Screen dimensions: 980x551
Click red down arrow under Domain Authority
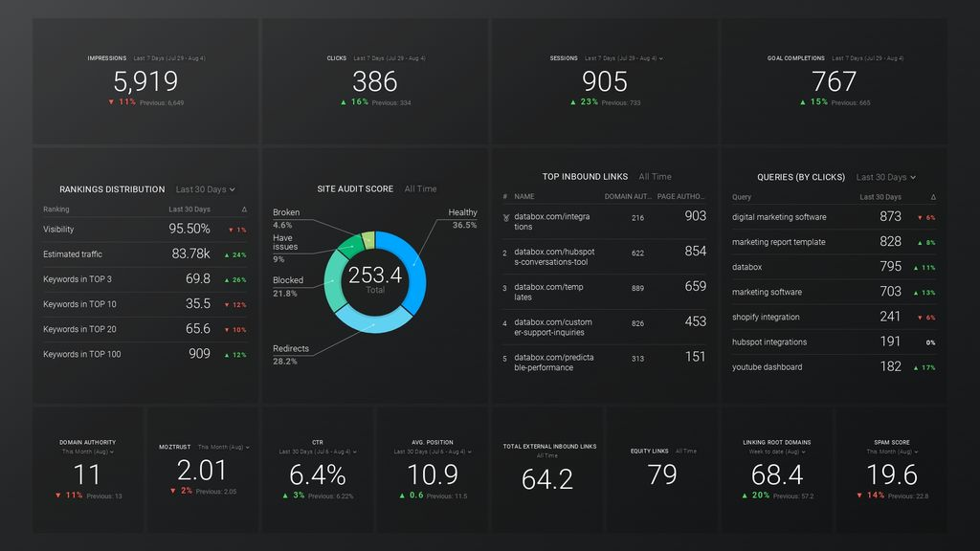(58, 496)
